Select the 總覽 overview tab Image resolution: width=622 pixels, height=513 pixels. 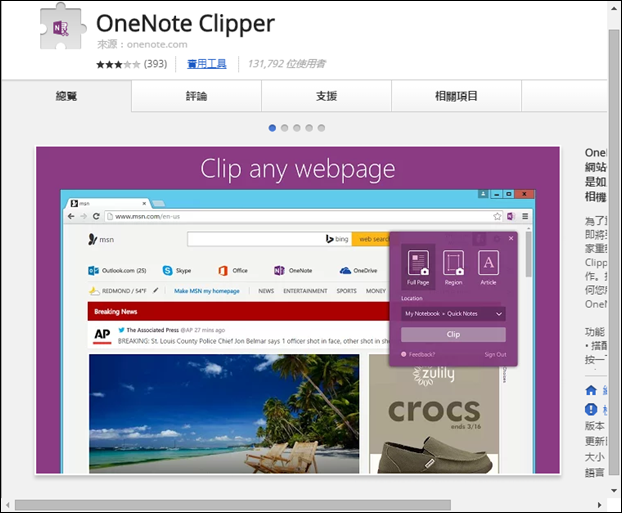[66, 96]
